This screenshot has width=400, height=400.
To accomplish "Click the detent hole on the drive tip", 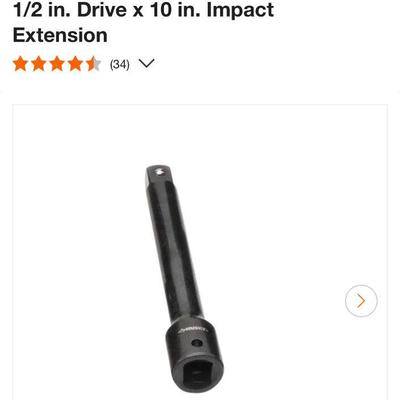I will tap(159, 172).
